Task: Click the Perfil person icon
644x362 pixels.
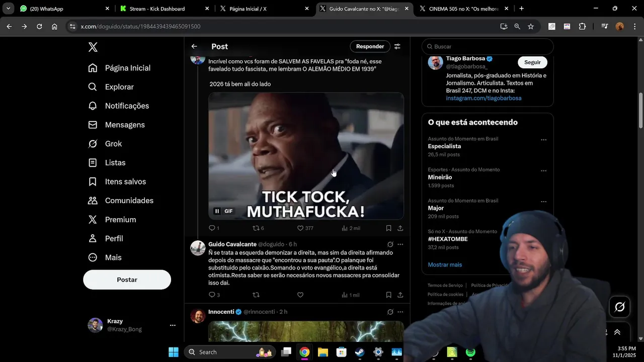Action: 93,238
